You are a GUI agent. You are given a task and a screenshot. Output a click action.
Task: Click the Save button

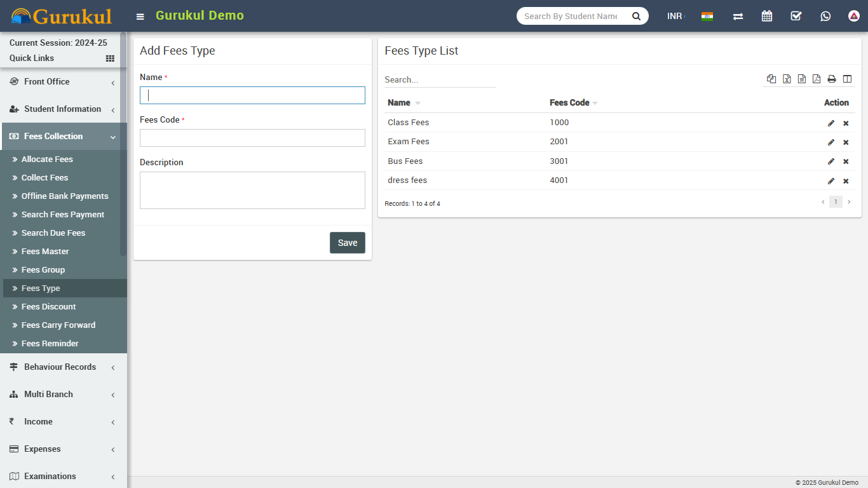click(x=347, y=243)
